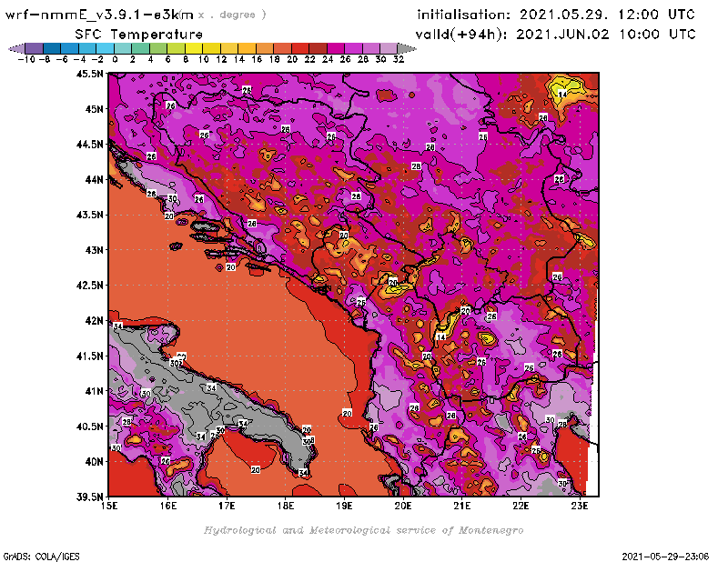Click the '19E' longitude label
Screen dimensions: 728x562
coord(344,506)
